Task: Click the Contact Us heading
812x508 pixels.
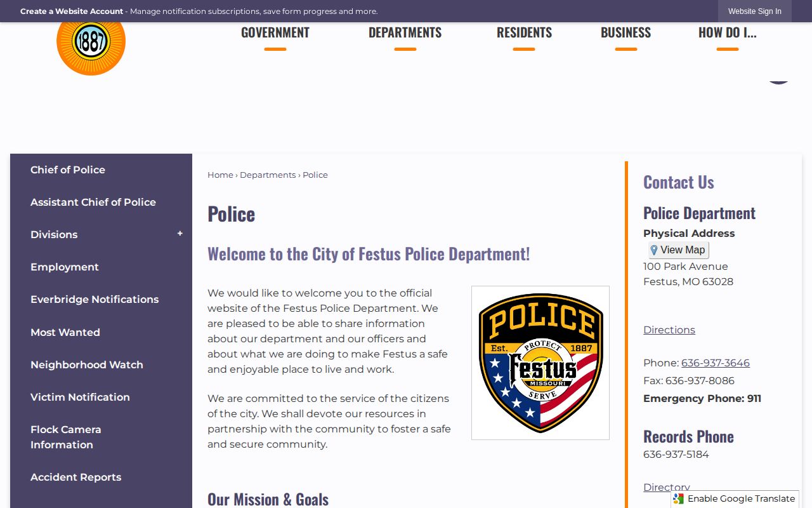Action: pyautogui.click(x=679, y=182)
